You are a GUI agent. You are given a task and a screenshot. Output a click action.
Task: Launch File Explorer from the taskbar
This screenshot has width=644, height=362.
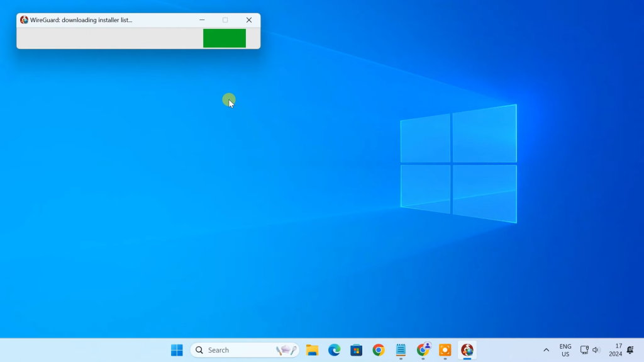coord(312,350)
